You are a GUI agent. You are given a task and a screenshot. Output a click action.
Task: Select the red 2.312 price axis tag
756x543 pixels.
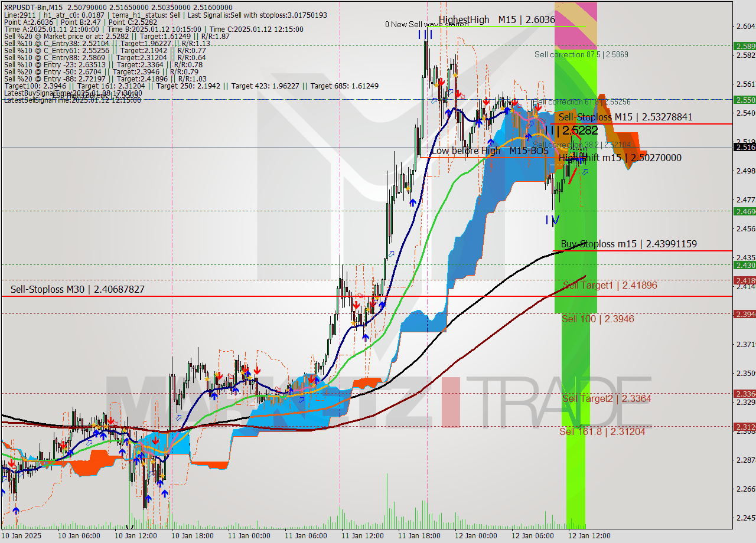pyautogui.click(x=744, y=427)
